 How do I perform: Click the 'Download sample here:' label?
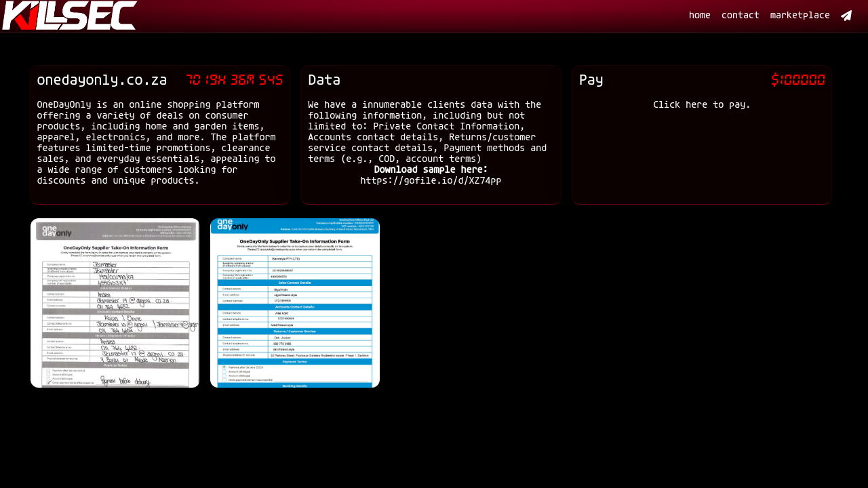pyautogui.click(x=431, y=169)
